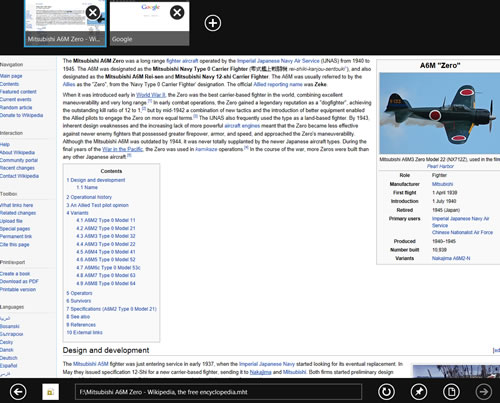Viewport: 500px width, 403px height.
Task: Open 'Printable version' link
Action: pos(18,289)
